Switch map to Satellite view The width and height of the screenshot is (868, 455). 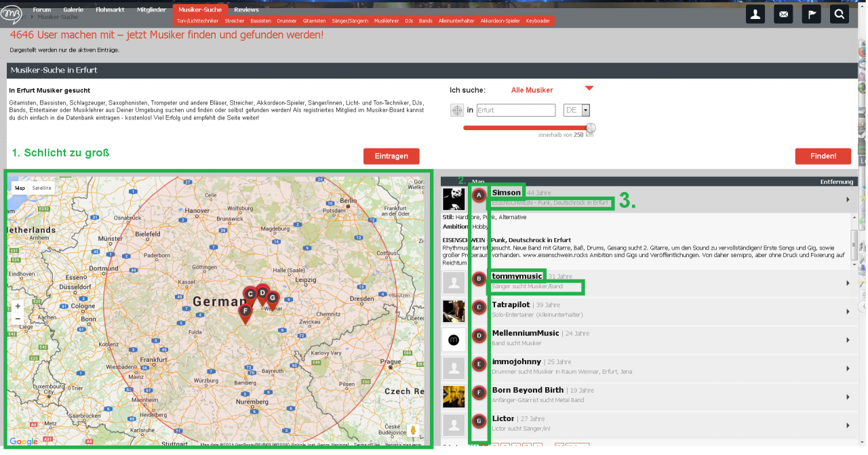41,188
